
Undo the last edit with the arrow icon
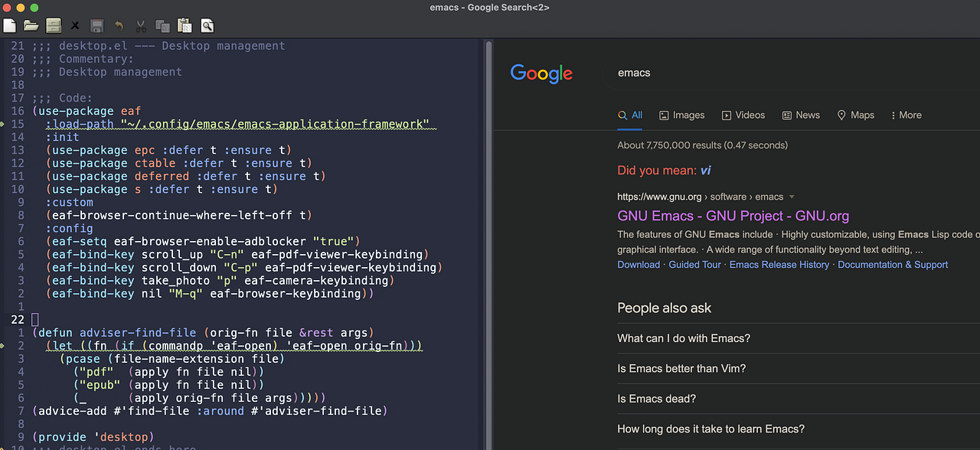119,25
